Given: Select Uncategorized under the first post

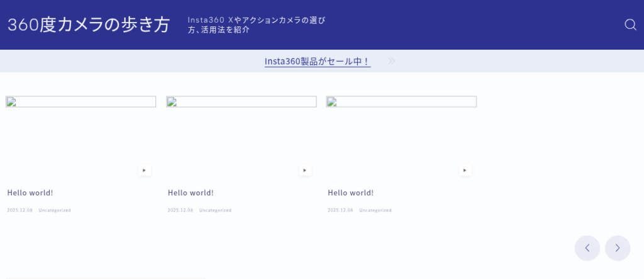Looking at the screenshot, I should (55, 210).
